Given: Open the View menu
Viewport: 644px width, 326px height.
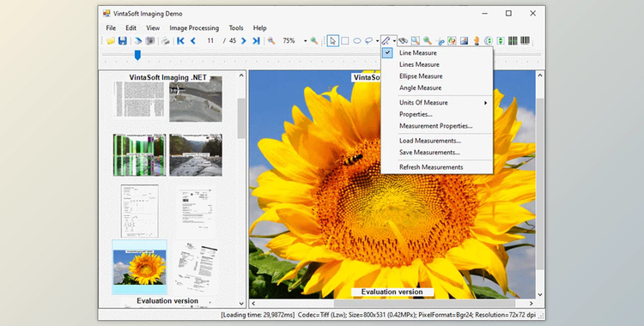Looking at the screenshot, I should (153, 28).
